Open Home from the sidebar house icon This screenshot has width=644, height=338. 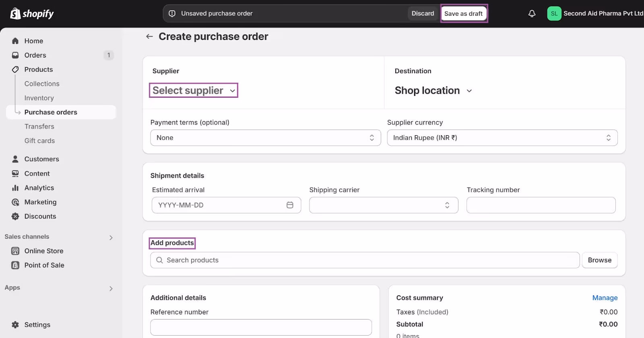(15, 41)
